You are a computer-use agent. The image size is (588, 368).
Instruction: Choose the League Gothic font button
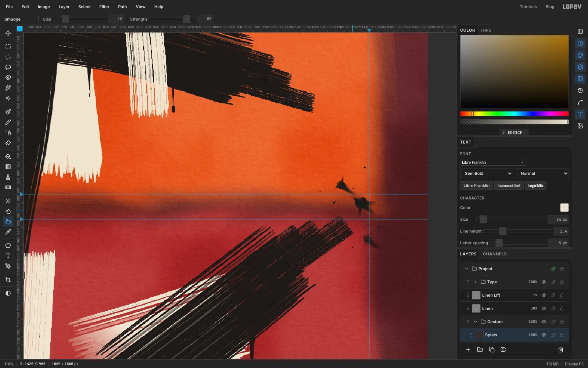(536, 185)
